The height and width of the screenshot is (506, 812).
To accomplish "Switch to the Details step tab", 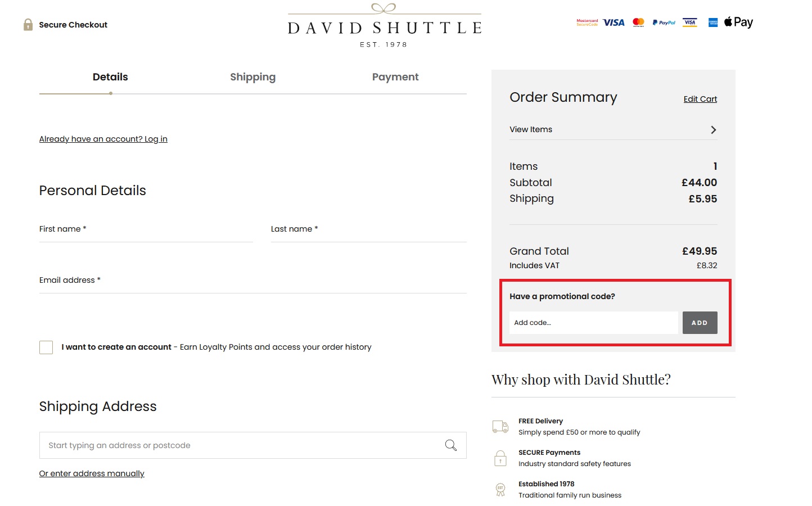I will click(x=110, y=77).
